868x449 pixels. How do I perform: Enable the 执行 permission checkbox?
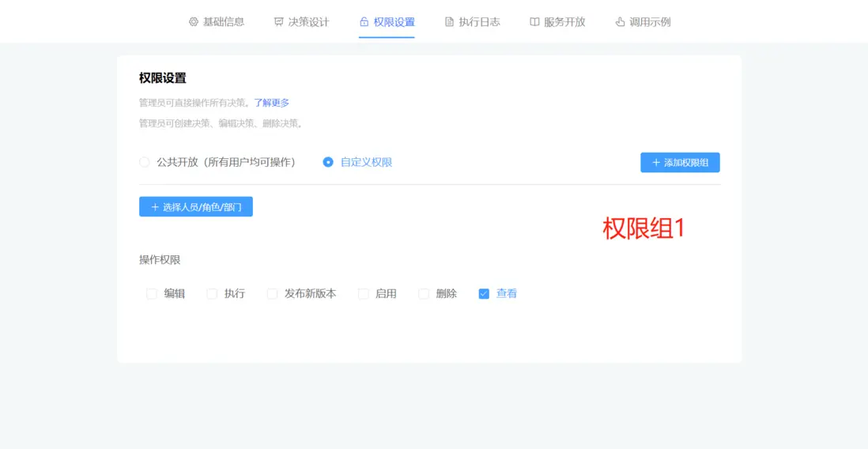(212, 294)
